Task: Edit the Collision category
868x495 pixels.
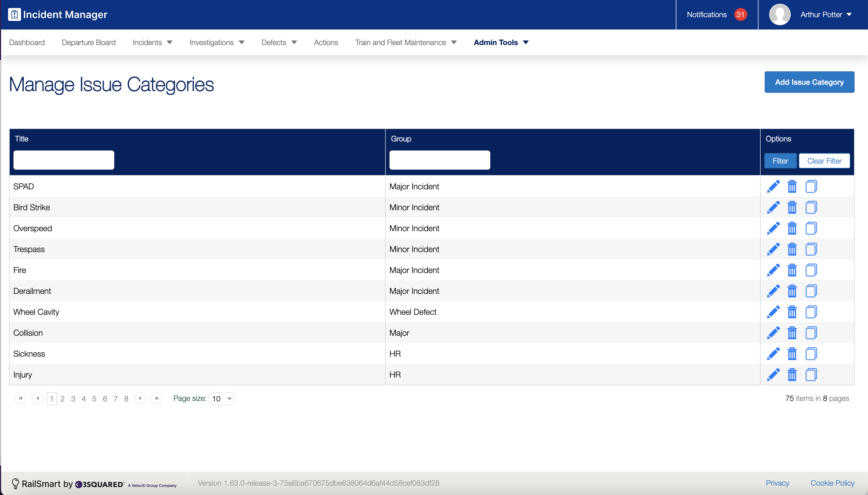Action: pos(773,333)
